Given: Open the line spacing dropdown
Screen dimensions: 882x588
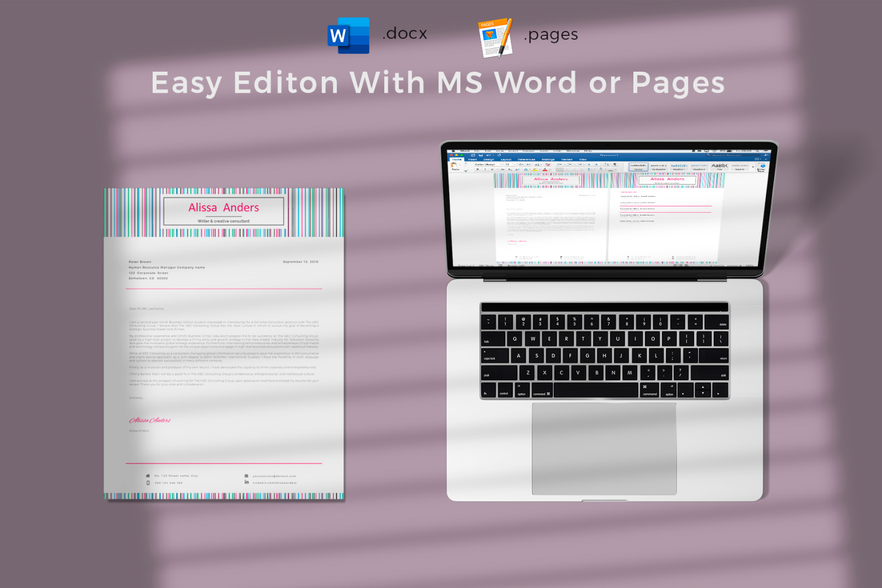Looking at the screenshot, I should click(590, 170).
